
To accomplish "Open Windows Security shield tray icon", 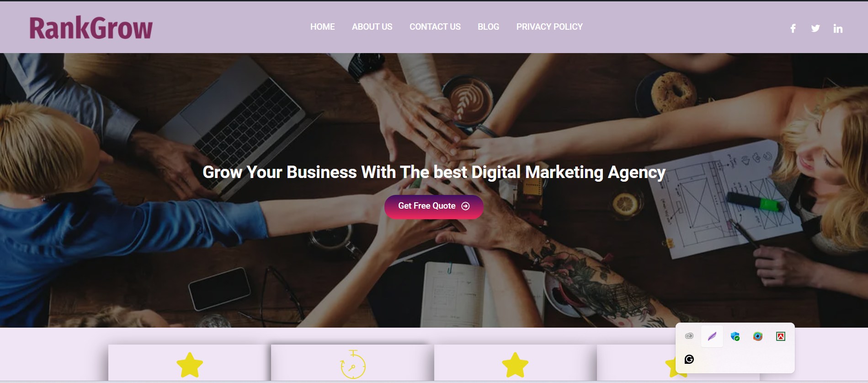I will [735, 336].
